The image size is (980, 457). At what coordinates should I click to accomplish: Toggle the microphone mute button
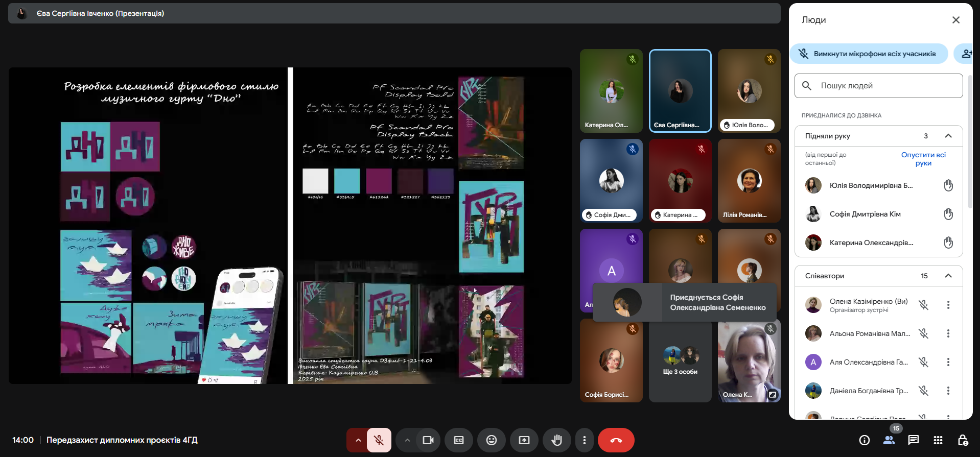(379, 440)
